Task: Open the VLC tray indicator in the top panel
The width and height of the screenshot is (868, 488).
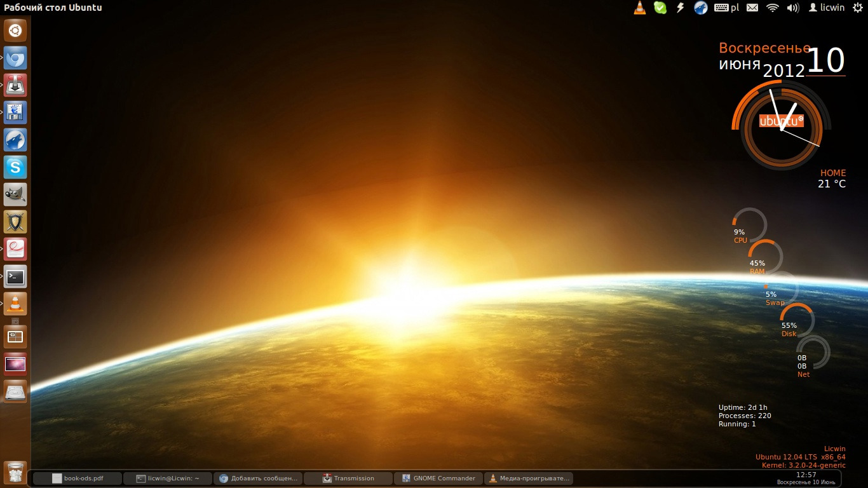Action: [x=641, y=8]
